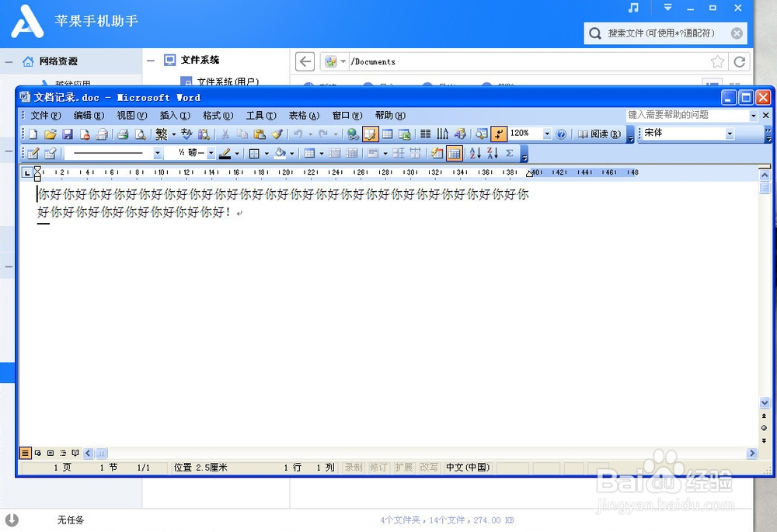The image size is (777, 532).
Task: Click the 网络资源 sidebar item
Action: [58, 61]
